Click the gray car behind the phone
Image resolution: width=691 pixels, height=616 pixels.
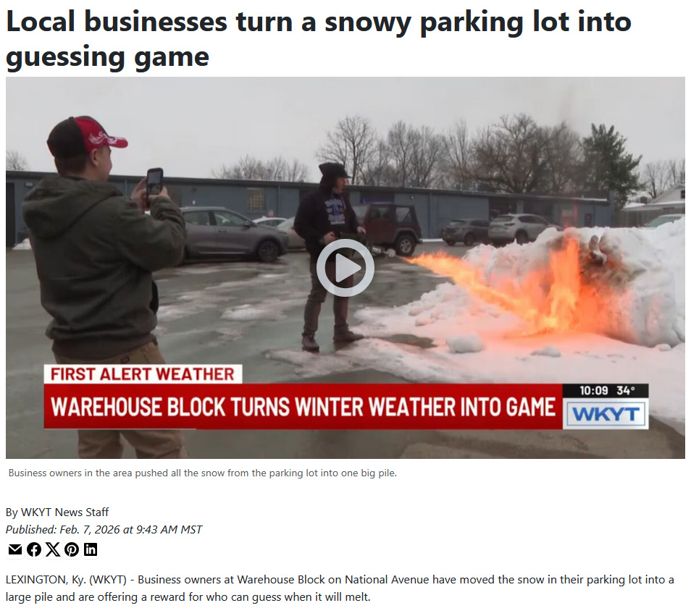point(231,233)
